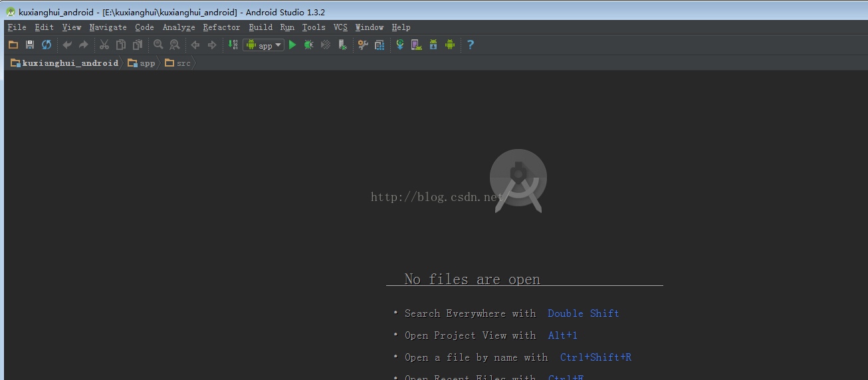The height and width of the screenshot is (380, 868).
Task: Click the Synchronize refresh icon
Action: [x=47, y=45]
